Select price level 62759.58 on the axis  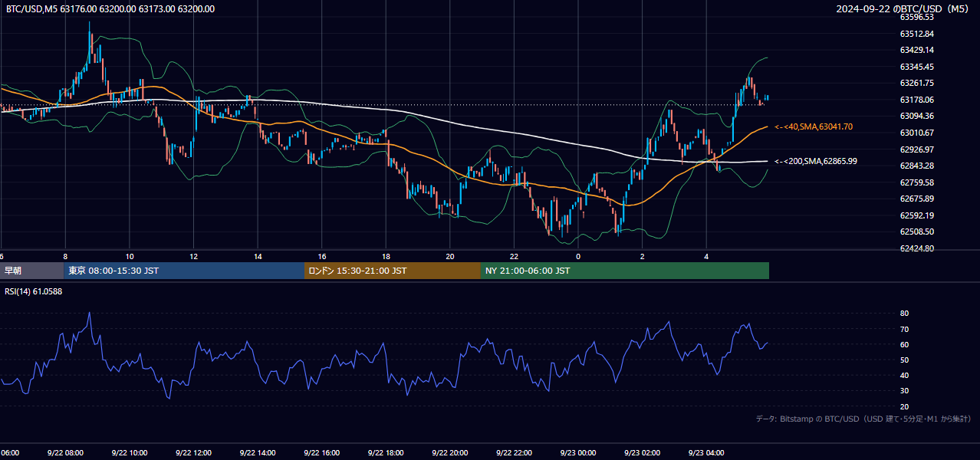tap(916, 182)
